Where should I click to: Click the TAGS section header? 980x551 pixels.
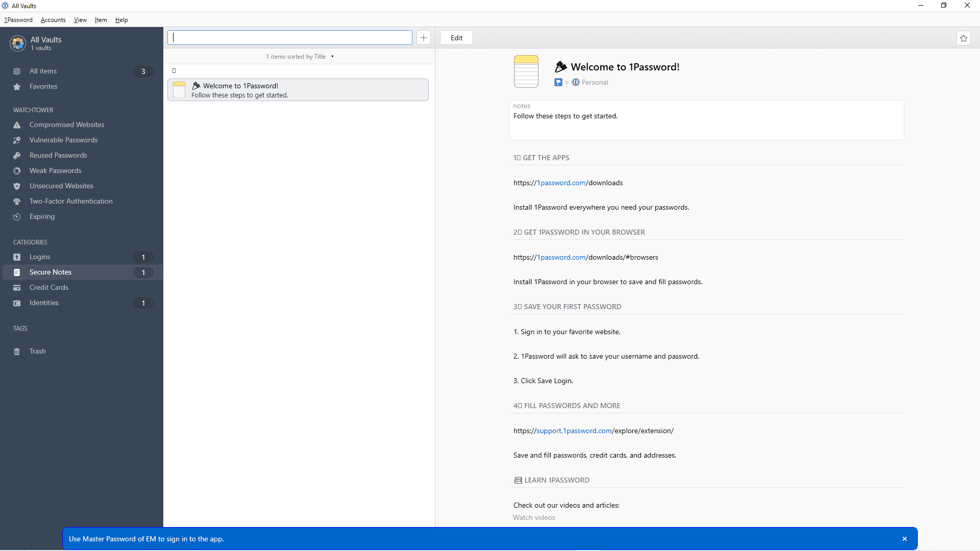(x=20, y=329)
